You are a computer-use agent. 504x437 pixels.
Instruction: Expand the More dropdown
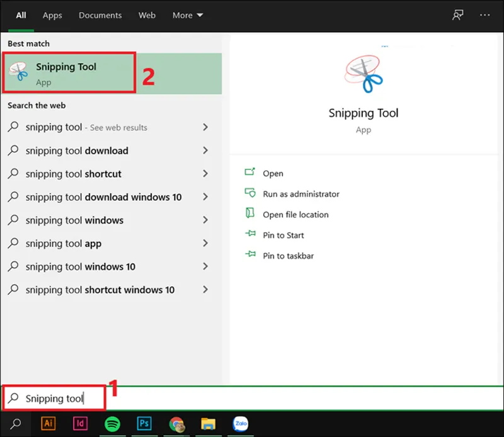(187, 15)
